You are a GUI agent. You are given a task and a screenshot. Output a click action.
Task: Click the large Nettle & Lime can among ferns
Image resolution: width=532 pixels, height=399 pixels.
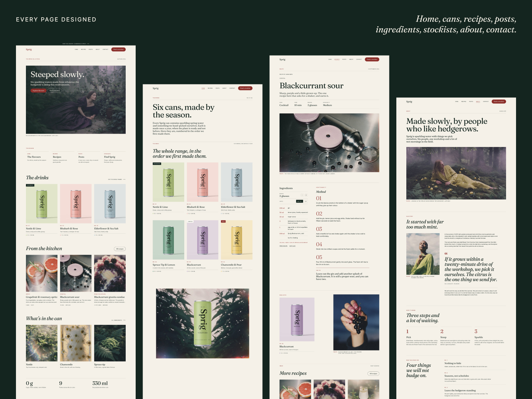click(x=202, y=323)
